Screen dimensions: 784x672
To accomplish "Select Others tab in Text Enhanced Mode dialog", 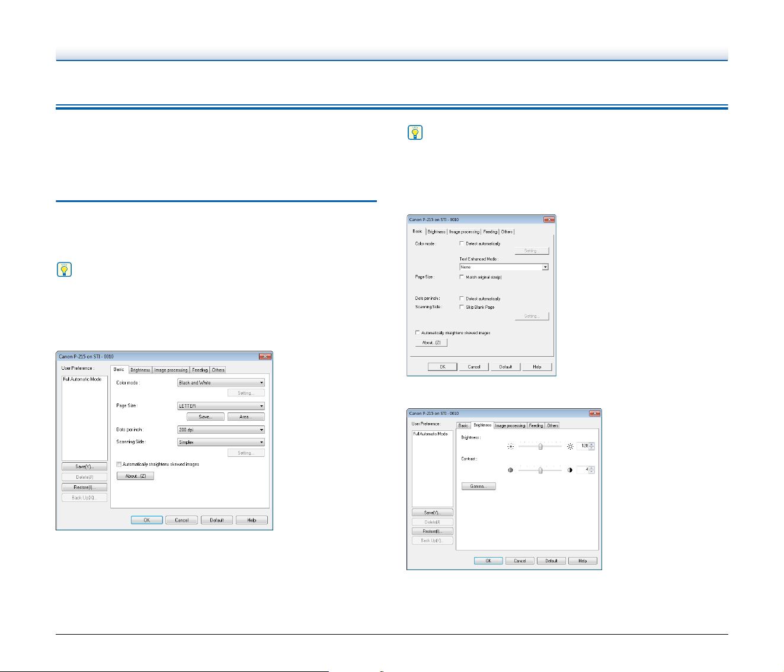I will click(x=507, y=232).
